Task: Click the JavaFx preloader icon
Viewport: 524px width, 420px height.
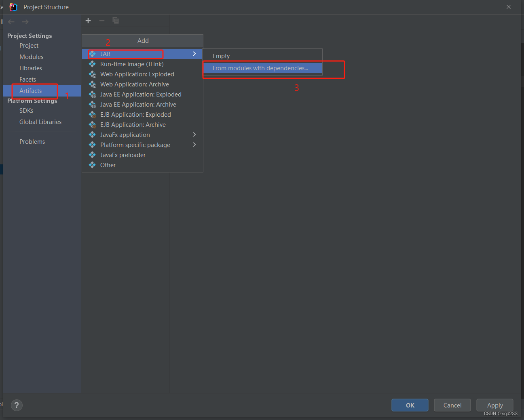Action: pyautogui.click(x=93, y=155)
